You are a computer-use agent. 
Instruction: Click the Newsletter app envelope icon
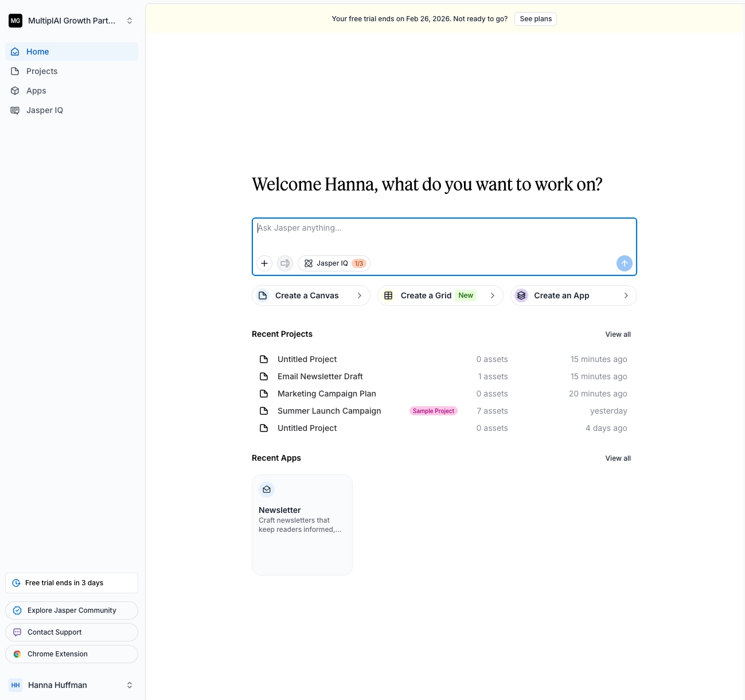coord(267,489)
